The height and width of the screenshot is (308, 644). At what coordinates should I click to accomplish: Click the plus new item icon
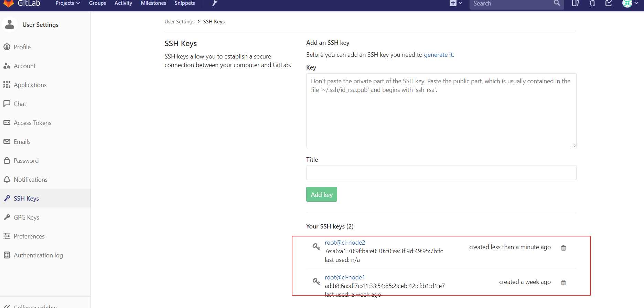pyautogui.click(x=453, y=3)
